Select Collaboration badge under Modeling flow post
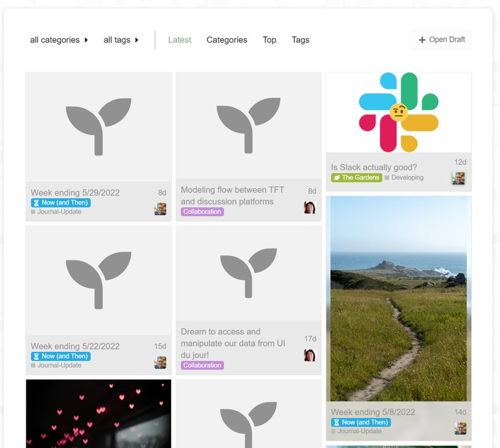The image size is (500, 448). tap(202, 212)
